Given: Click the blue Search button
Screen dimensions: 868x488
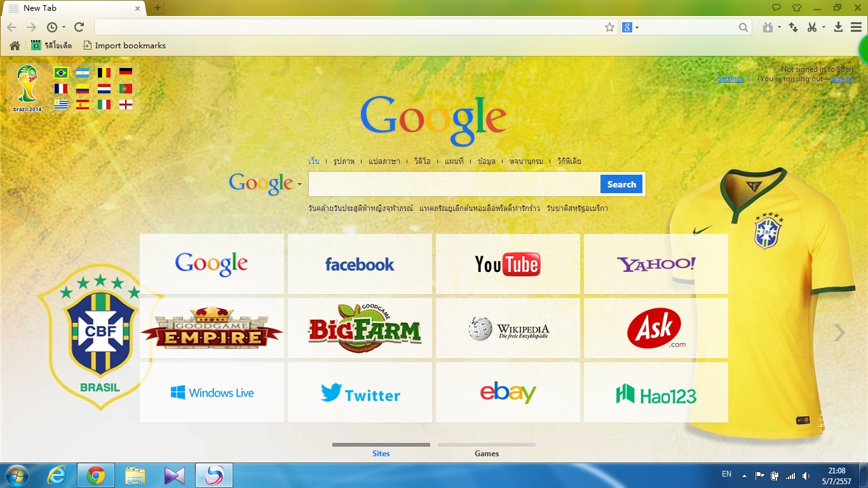Looking at the screenshot, I should (621, 184).
